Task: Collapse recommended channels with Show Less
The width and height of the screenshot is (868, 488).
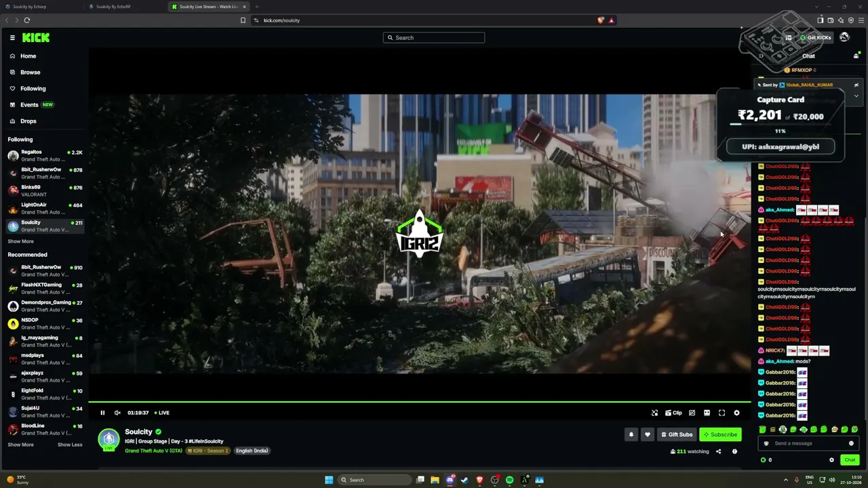Action: [x=70, y=445]
